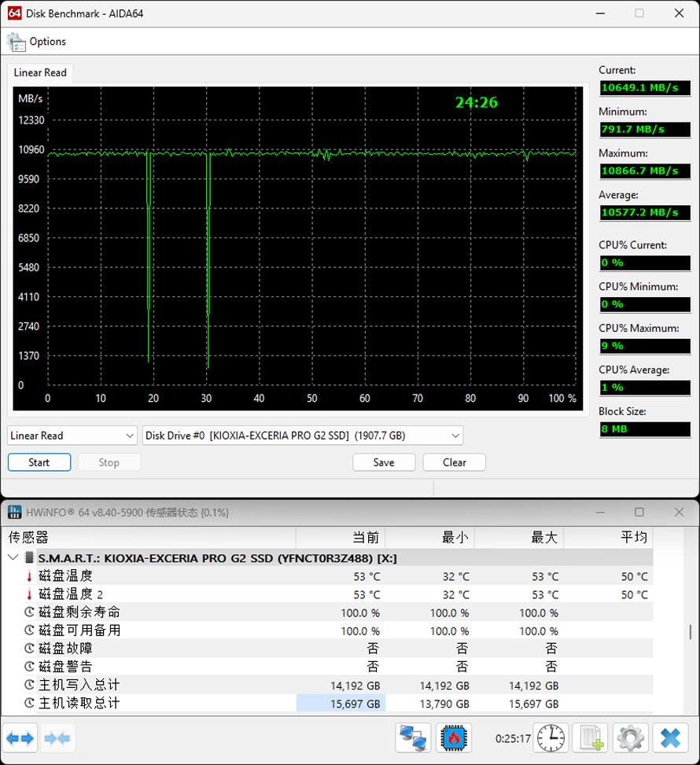Click the Save button
This screenshot has width=700, height=765.
pyautogui.click(x=384, y=462)
